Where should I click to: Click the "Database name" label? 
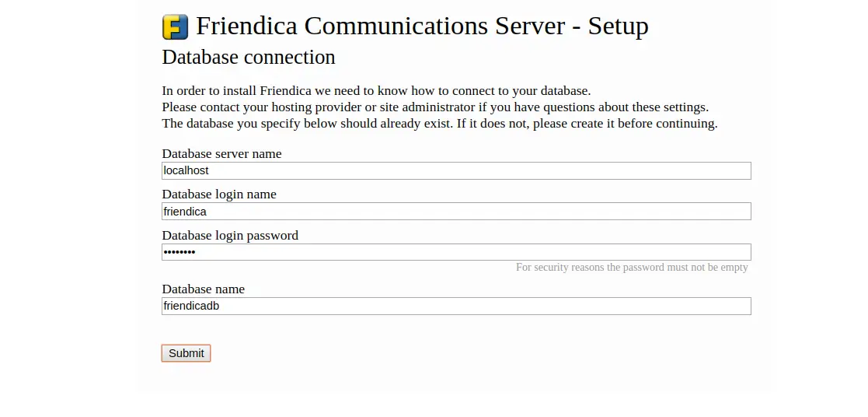coord(203,289)
